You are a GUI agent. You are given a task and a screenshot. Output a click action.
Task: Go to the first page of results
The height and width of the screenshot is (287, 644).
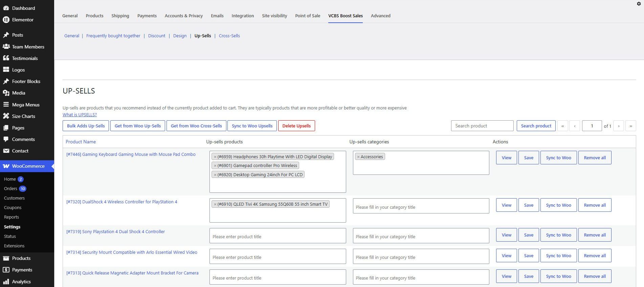click(562, 126)
